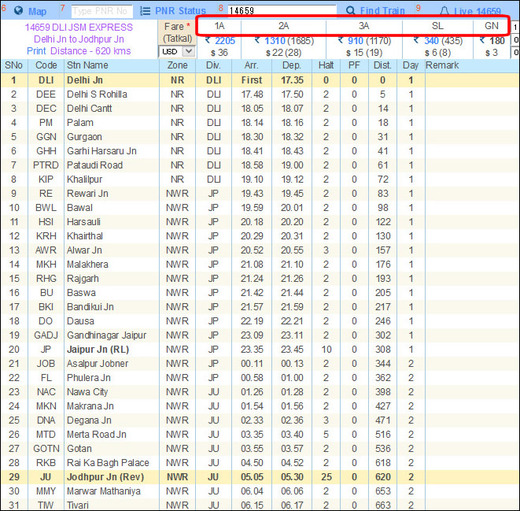Viewport: 520px width, 511px height.
Task: Click the SL fare 340
Action: click(431, 41)
